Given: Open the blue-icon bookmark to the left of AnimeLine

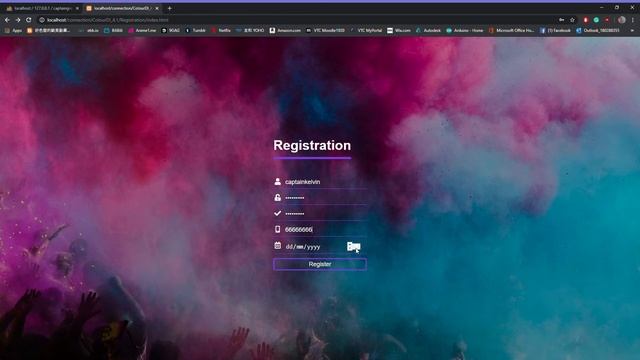Looking at the screenshot, I should 113,30.
